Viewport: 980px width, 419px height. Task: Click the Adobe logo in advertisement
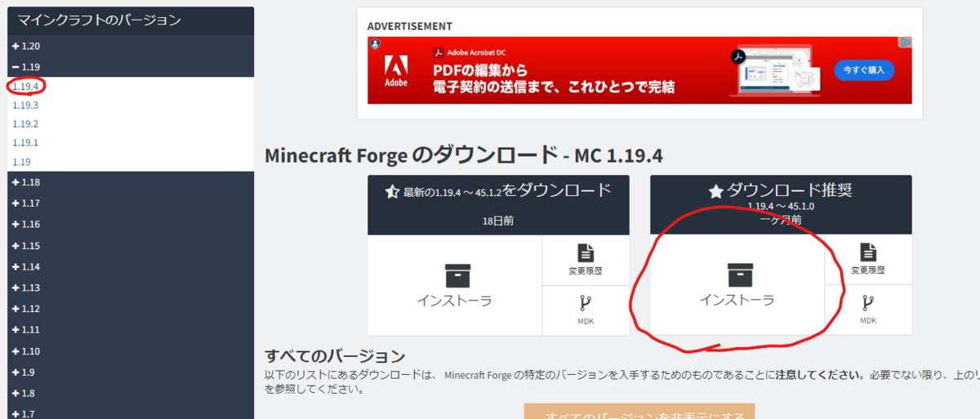(396, 71)
